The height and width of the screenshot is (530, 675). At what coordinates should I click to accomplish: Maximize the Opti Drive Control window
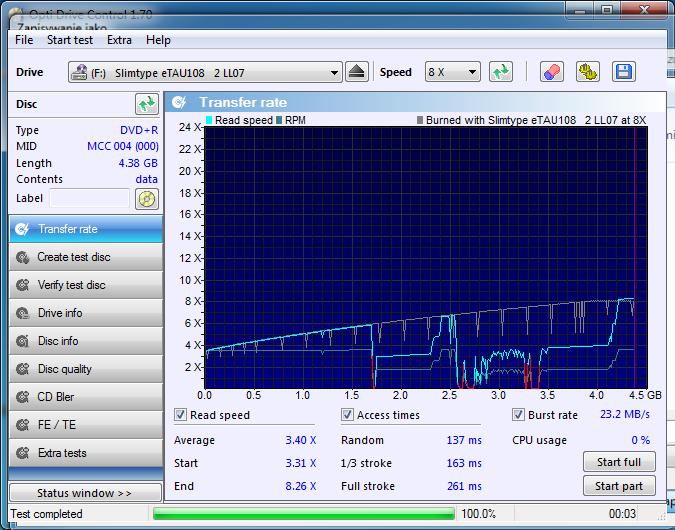click(607, 10)
